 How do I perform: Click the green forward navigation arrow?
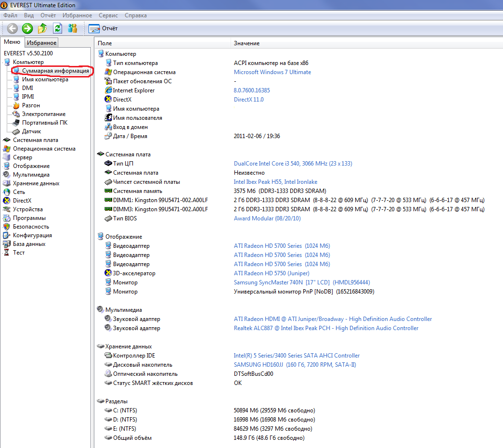[x=27, y=28]
